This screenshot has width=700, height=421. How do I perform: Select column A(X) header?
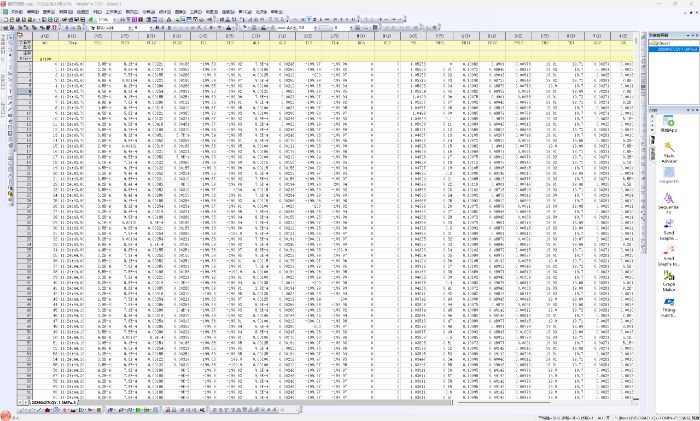tap(46, 36)
